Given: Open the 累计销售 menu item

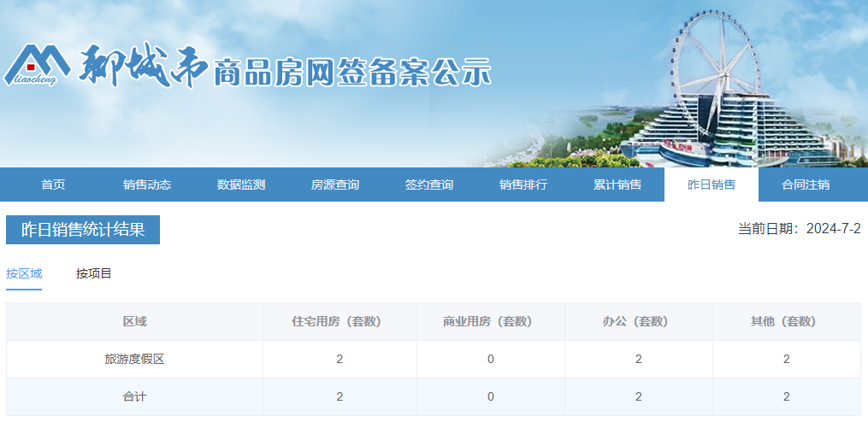Looking at the screenshot, I should (617, 185).
